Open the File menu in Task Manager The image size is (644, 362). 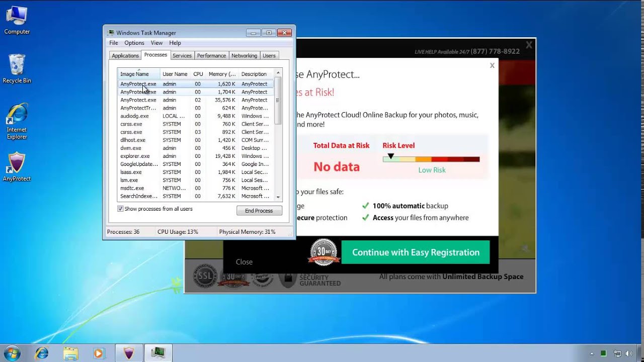point(114,43)
